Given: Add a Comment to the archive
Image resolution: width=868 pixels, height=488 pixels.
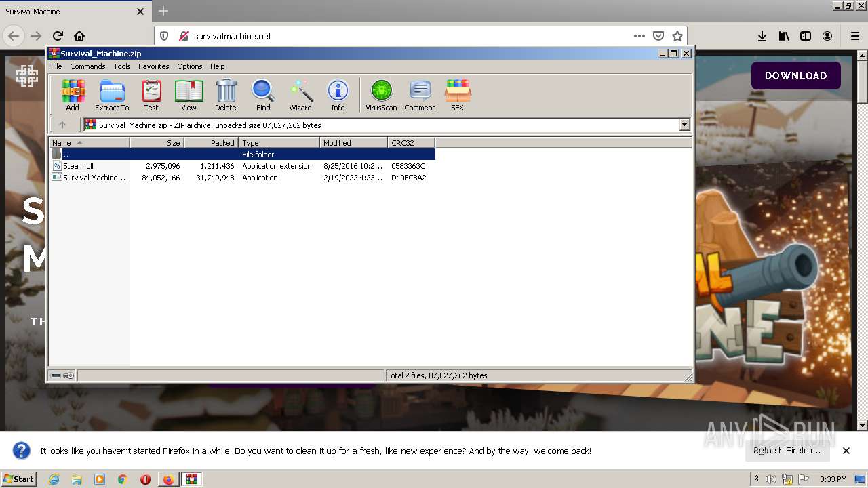Looking at the screenshot, I should pos(420,95).
